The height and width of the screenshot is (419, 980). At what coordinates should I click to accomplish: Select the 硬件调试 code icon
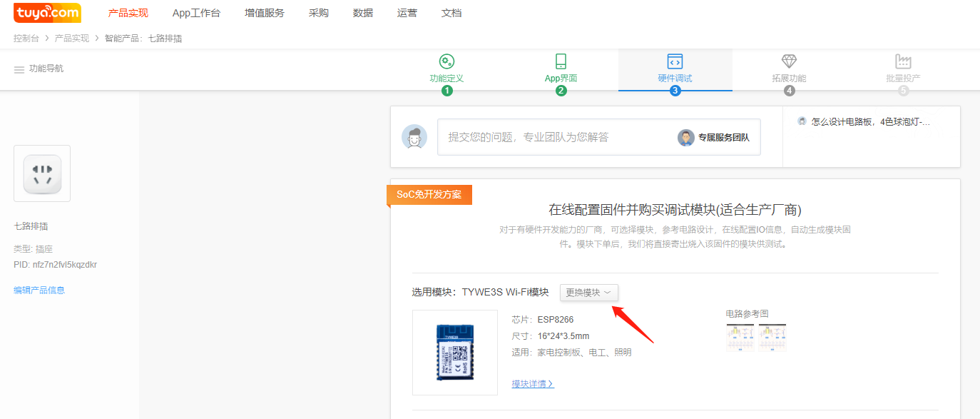pos(675,61)
